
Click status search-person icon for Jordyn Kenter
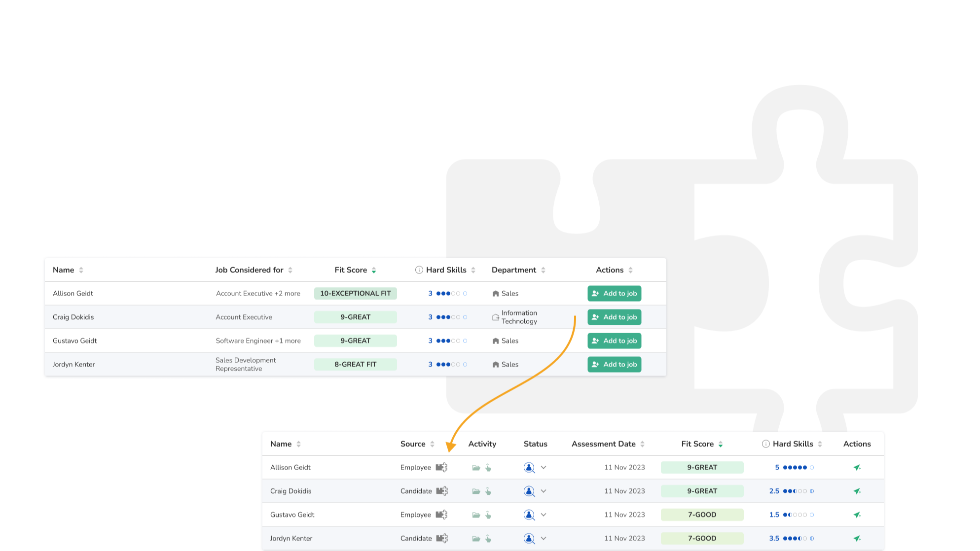pyautogui.click(x=529, y=539)
